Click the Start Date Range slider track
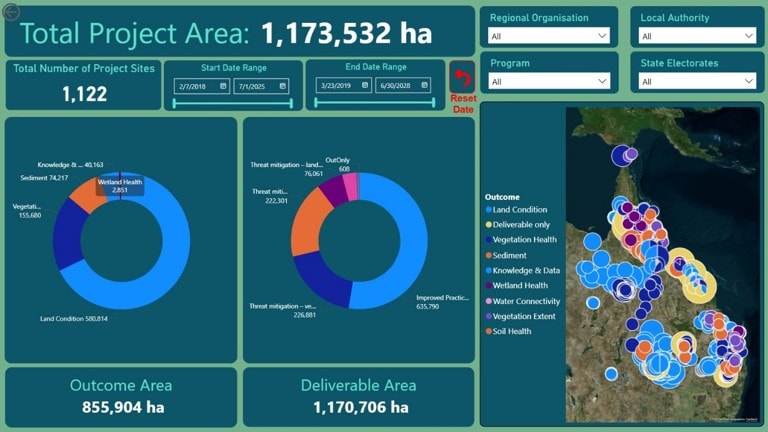The width and height of the screenshot is (768, 432). [232, 102]
